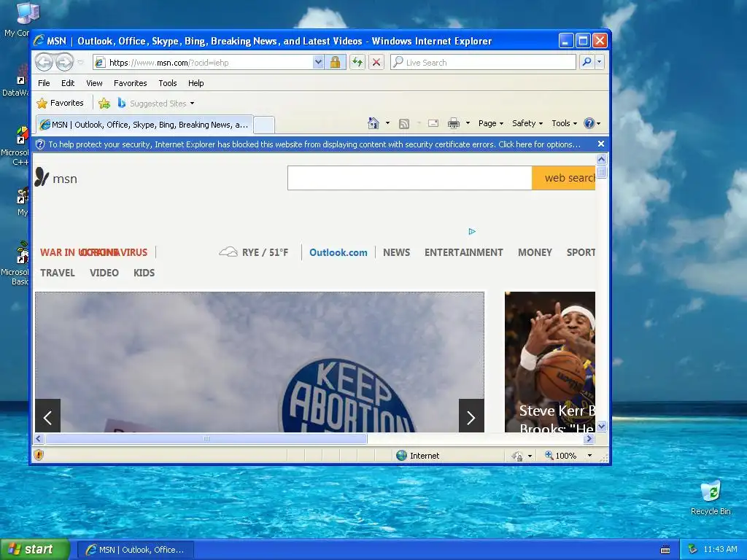747x560 pixels.
Task: Open the Outlook.com link
Action: click(338, 252)
